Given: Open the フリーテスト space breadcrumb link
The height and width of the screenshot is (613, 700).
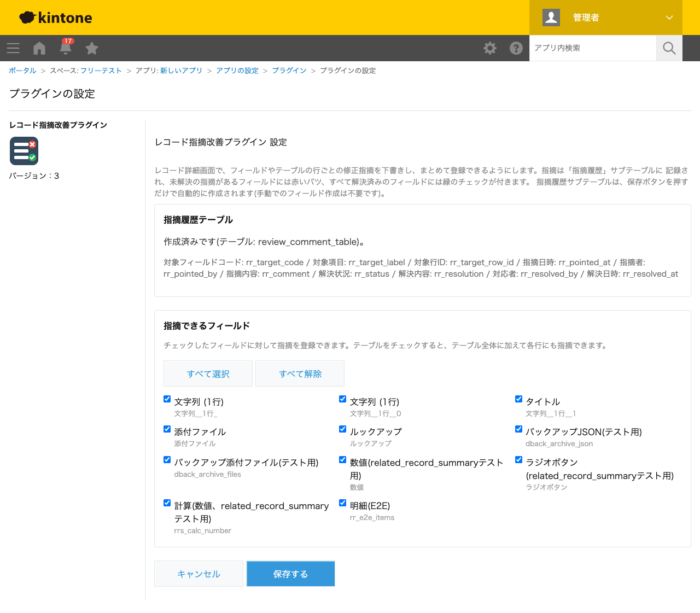Looking at the screenshot, I should tap(101, 71).
